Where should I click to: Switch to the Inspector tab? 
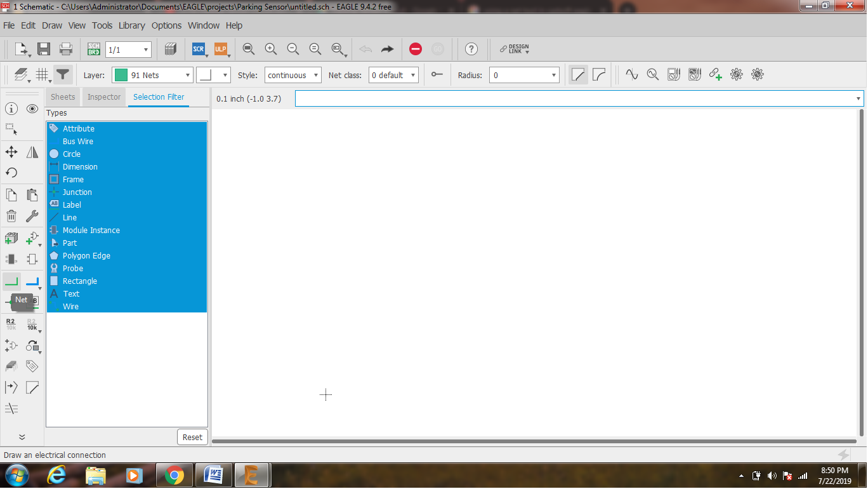click(104, 97)
